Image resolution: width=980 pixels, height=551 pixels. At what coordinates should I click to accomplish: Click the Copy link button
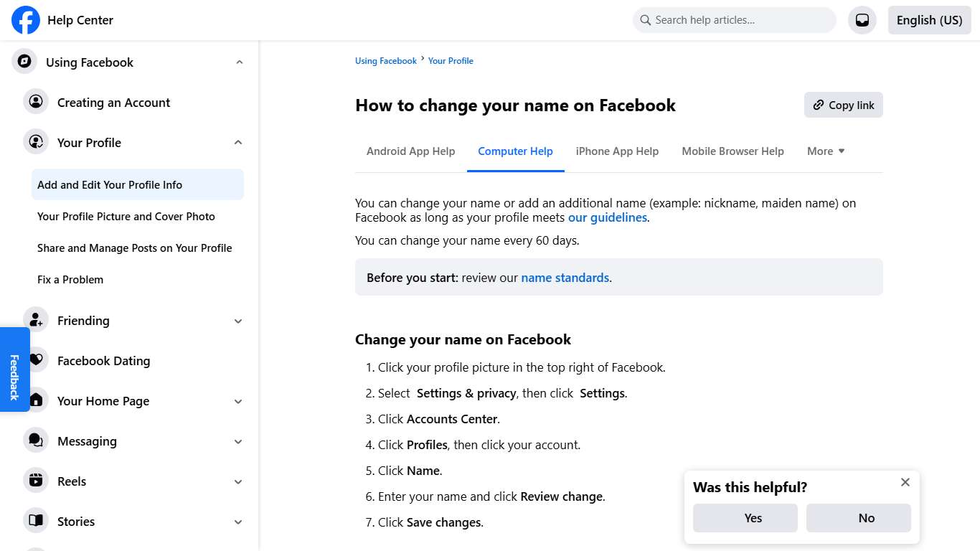(x=843, y=105)
